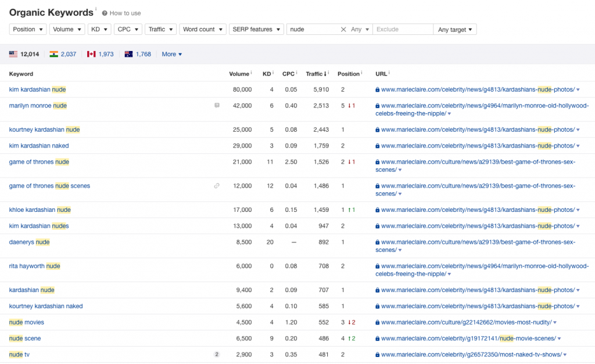Open the URL link in the first table row

click(x=478, y=89)
